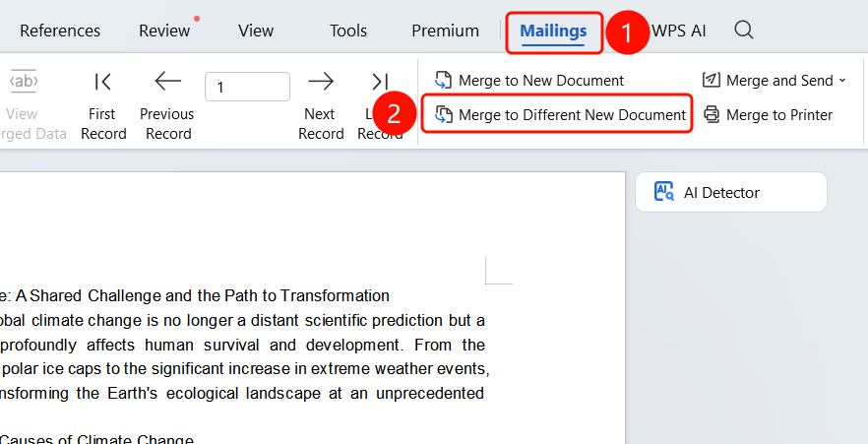Screen dimensions: 868x444
Task: Open WPS AI from the ribbon tabs
Action: click(679, 31)
